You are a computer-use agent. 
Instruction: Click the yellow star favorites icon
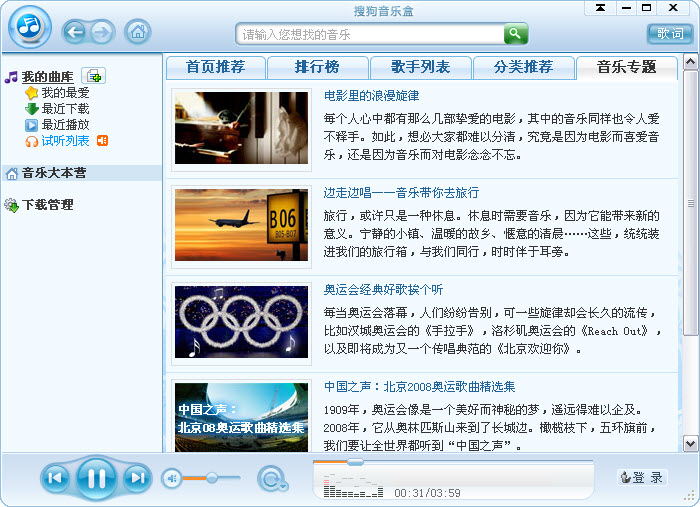point(31,93)
